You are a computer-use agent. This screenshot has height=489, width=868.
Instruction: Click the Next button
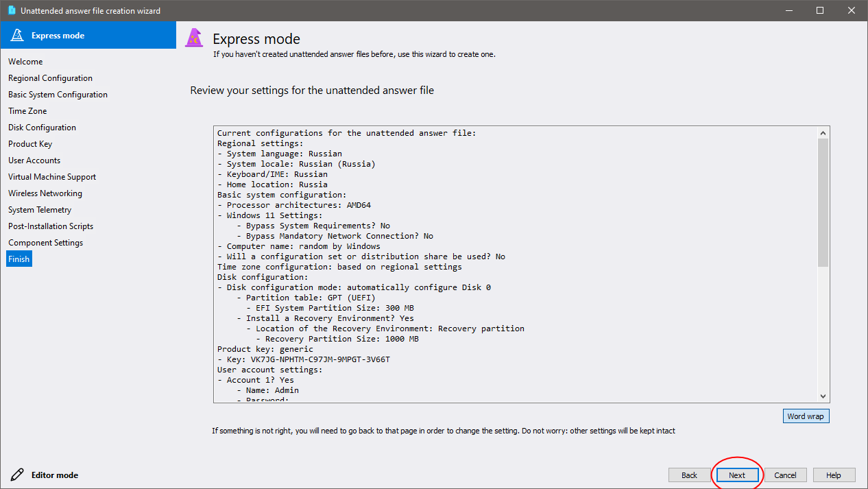tap(737, 475)
